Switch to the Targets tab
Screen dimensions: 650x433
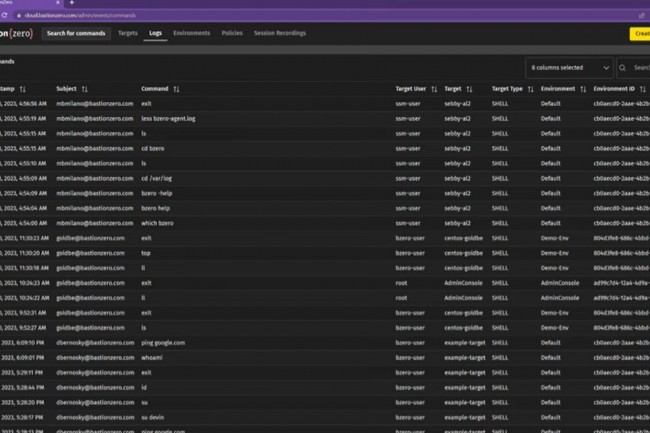(128, 33)
